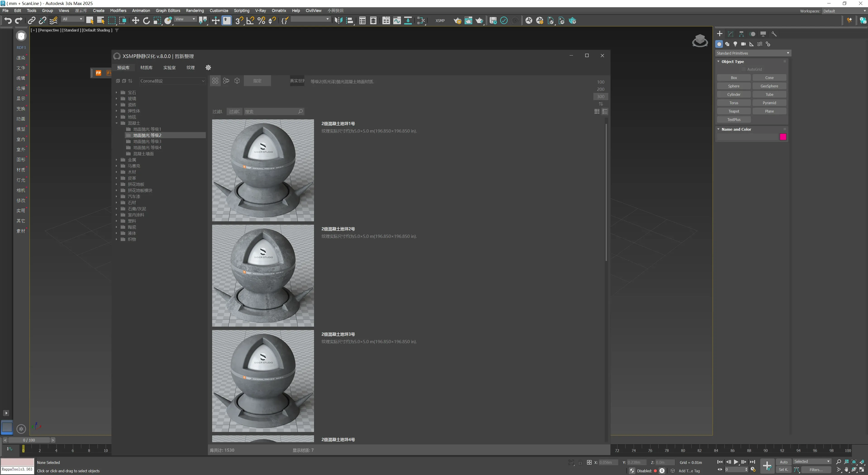Select the Rotate tool in the toolbar
The width and height of the screenshot is (868, 475).
[x=146, y=21]
